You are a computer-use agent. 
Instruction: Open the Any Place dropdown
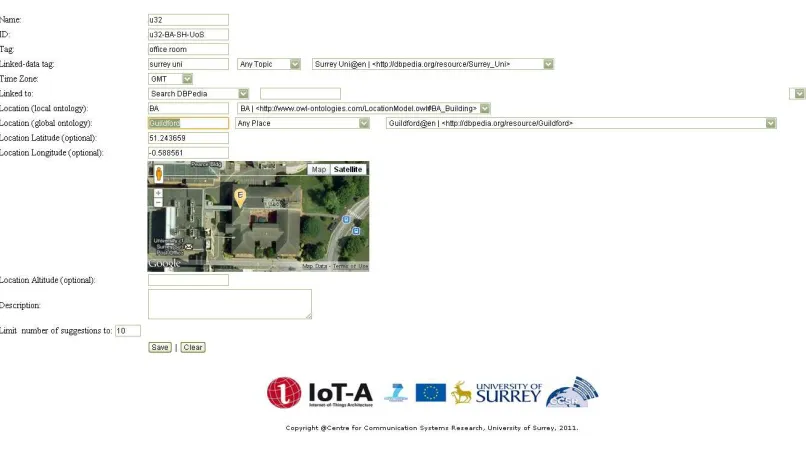pyautogui.click(x=302, y=123)
